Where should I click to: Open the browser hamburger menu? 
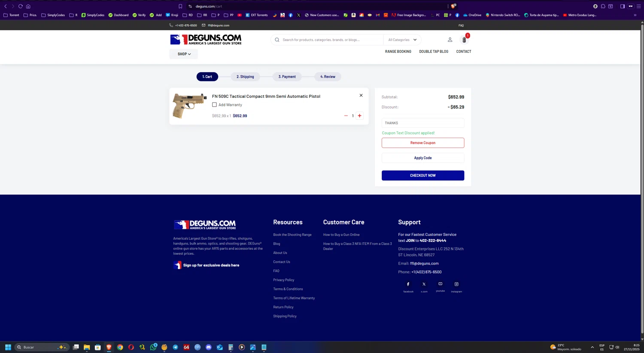click(x=638, y=6)
